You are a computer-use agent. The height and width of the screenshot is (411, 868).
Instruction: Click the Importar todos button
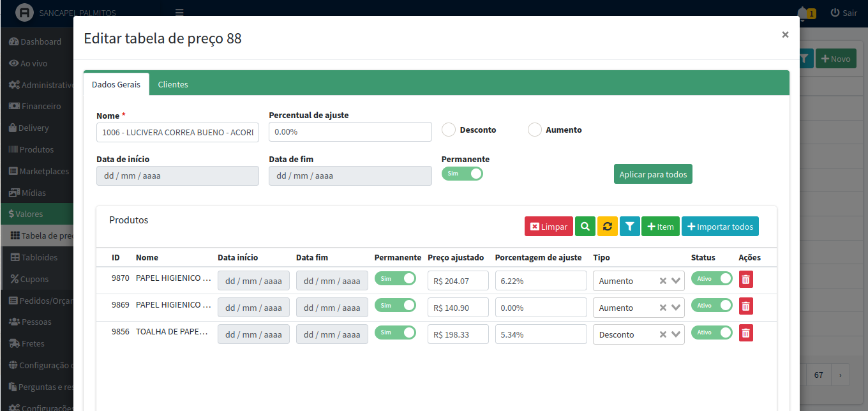point(720,227)
